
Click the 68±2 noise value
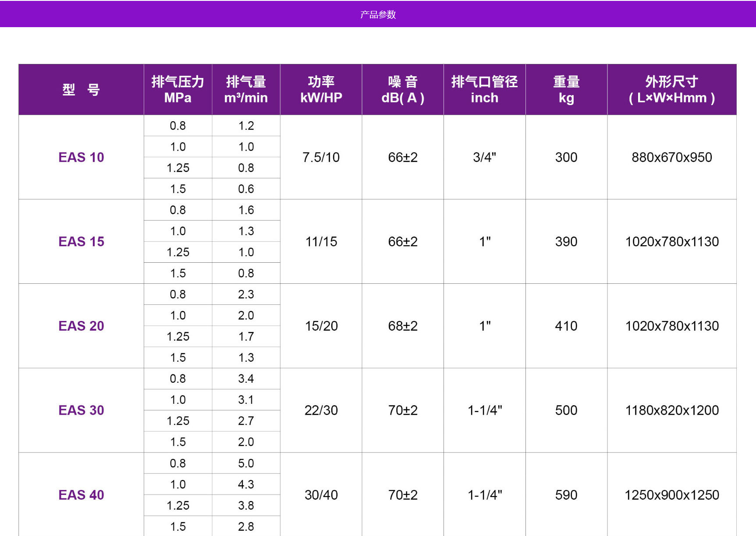tap(403, 326)
